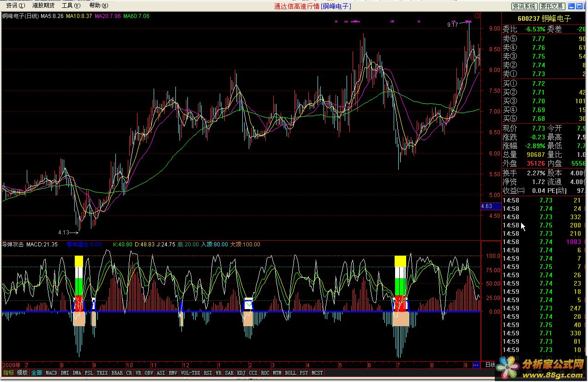Image resolution: width=588 pixels, height=382 pixels.
Task: Click the 卖① 7.73 sell order row
Action: click(x=544, y=74)
